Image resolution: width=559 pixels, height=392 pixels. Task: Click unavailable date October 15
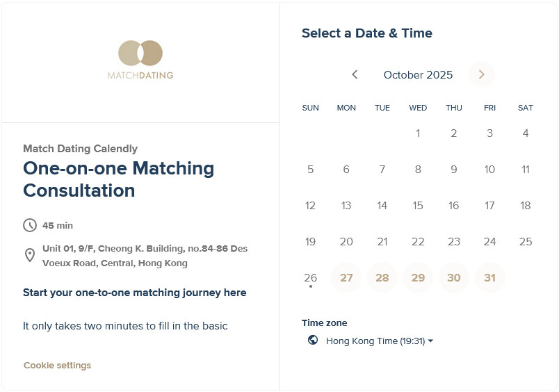418,206
